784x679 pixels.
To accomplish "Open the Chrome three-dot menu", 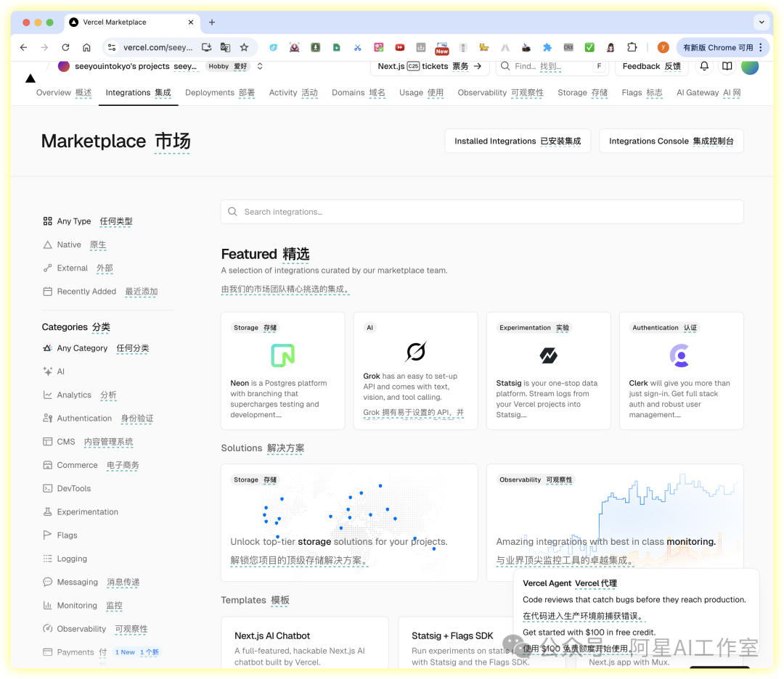I will [761, 47].
